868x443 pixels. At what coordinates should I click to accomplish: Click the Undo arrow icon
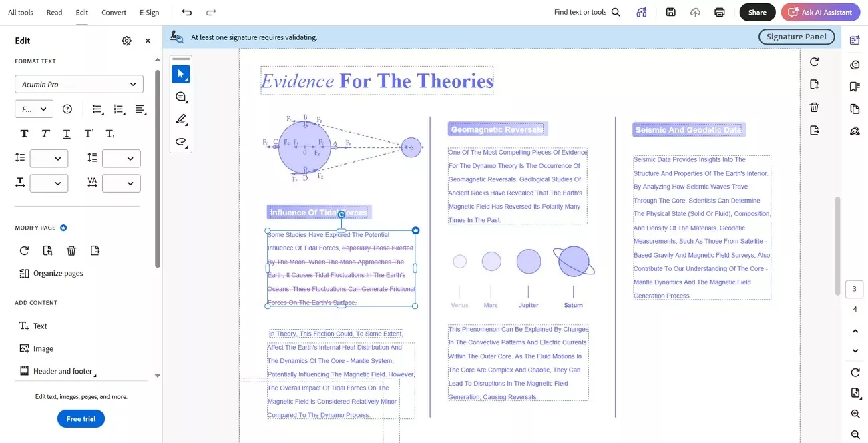pyautogui.click(x=187, y=12)
